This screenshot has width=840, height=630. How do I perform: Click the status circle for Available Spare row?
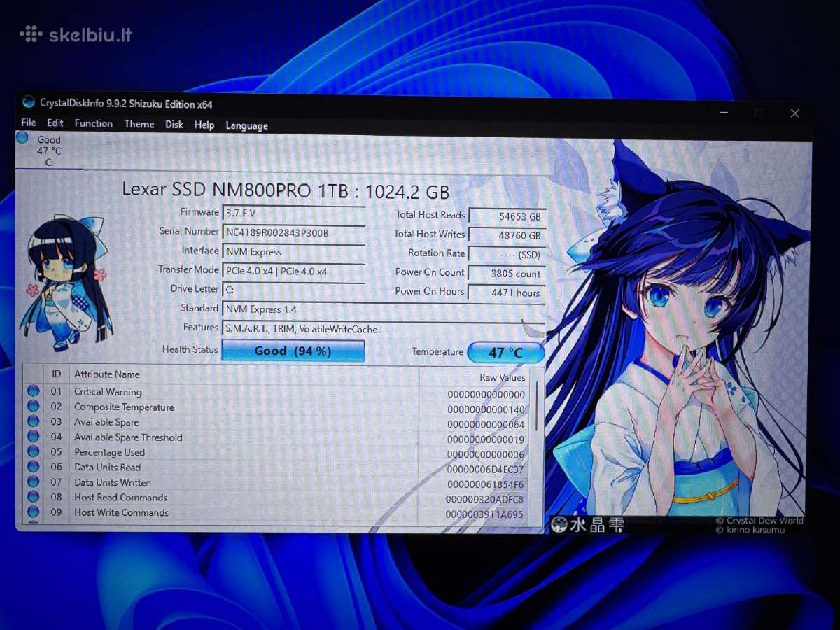[x=33, y=421]
